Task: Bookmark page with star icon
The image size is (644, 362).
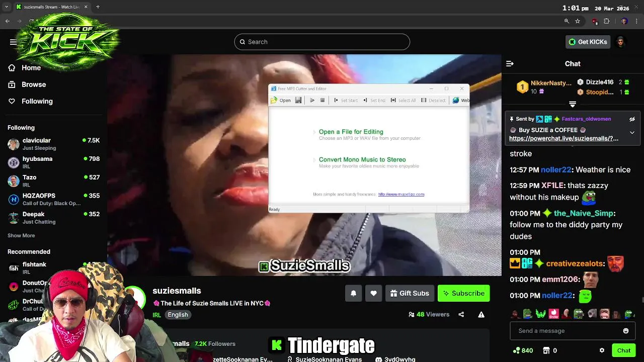Action: click(578, 21)
